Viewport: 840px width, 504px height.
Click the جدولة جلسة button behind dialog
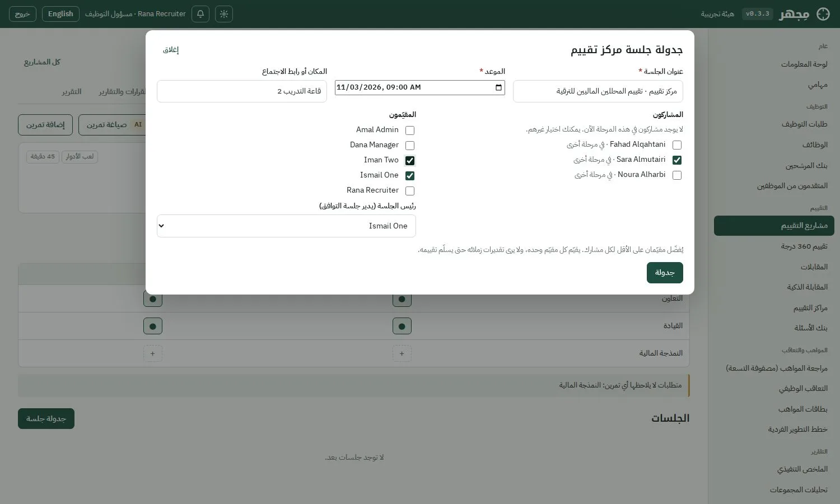46,419
